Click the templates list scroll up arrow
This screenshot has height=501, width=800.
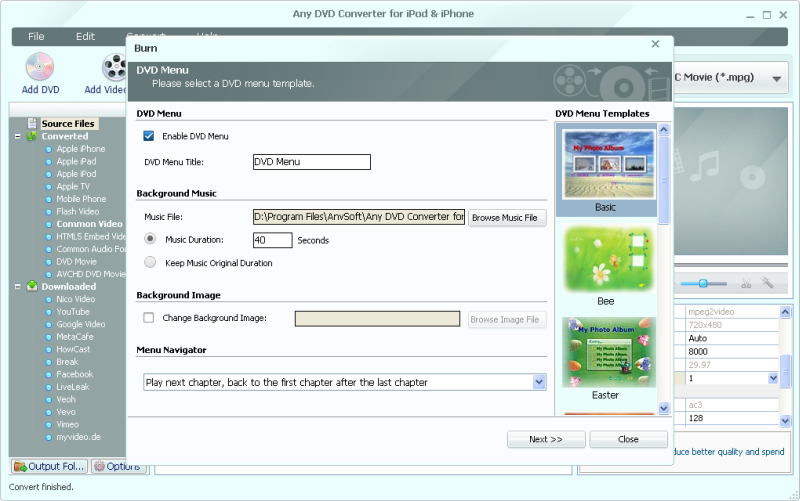[664, 130]
